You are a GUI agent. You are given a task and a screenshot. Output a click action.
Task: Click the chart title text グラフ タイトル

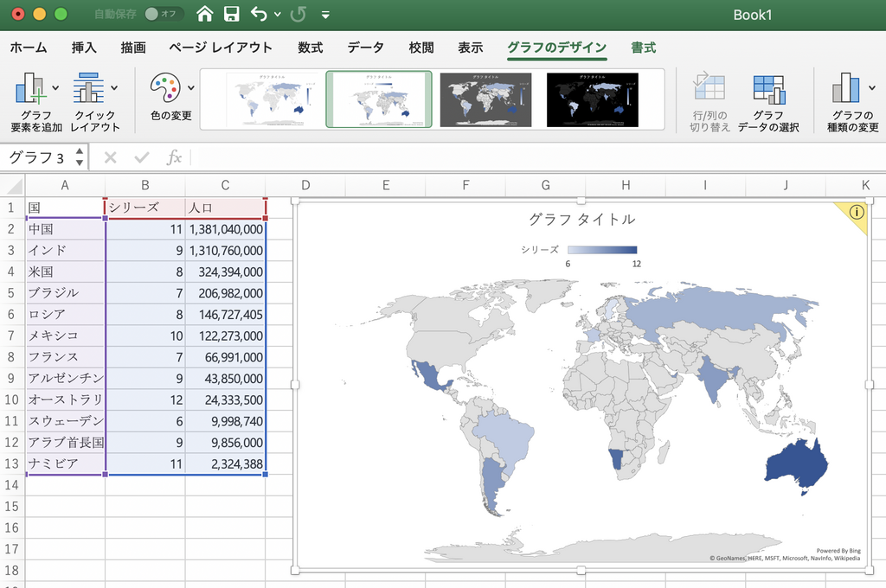click(x=581, y=219)
